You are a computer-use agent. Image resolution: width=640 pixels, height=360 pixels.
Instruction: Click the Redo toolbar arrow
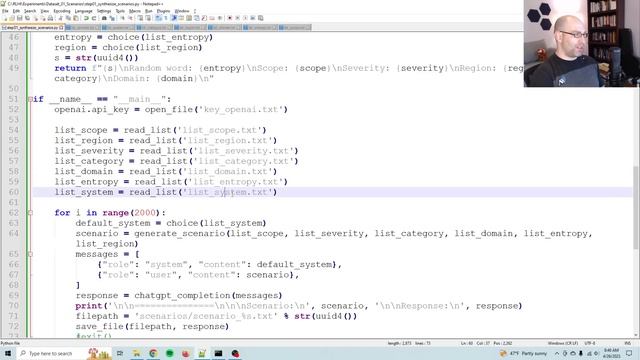[94, 18]
